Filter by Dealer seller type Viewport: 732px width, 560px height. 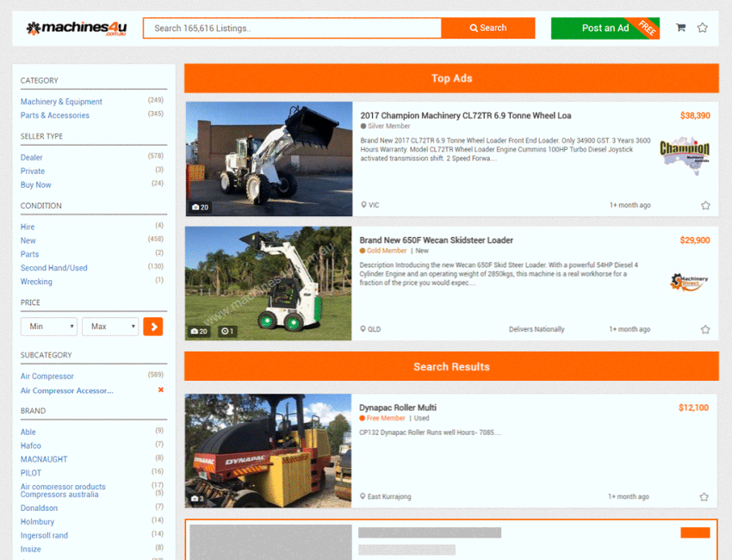tap(31, 158)
